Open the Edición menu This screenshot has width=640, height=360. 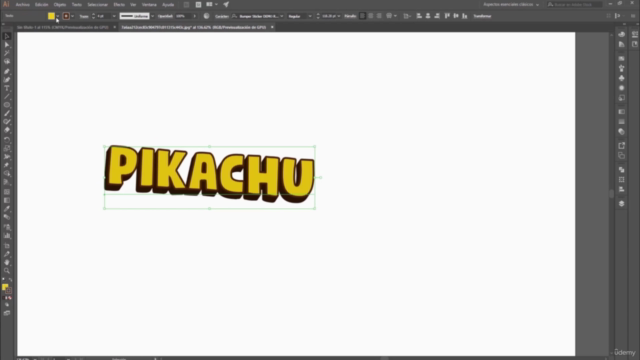41,4
